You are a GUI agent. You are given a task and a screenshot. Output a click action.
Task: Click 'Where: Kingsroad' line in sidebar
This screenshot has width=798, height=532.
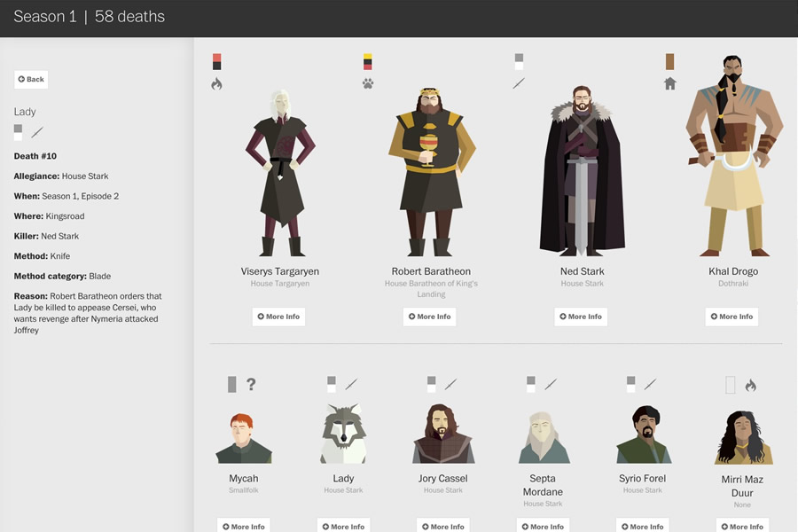49,215
